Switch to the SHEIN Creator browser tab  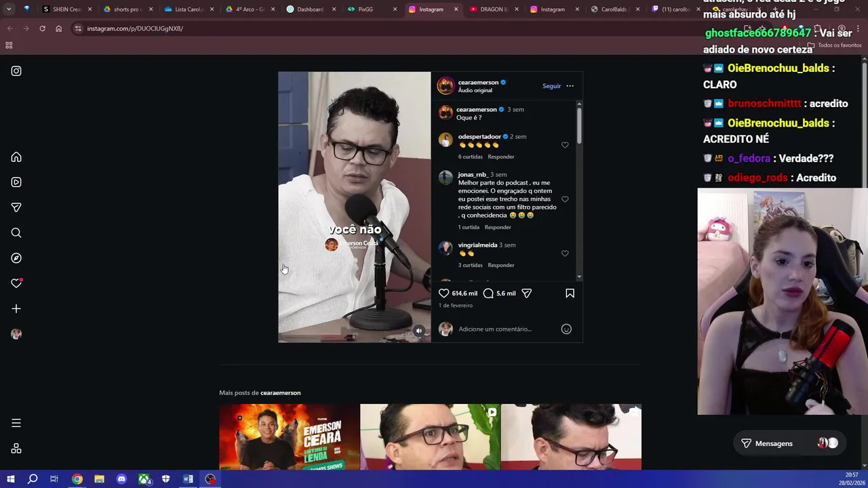(66, 9)
